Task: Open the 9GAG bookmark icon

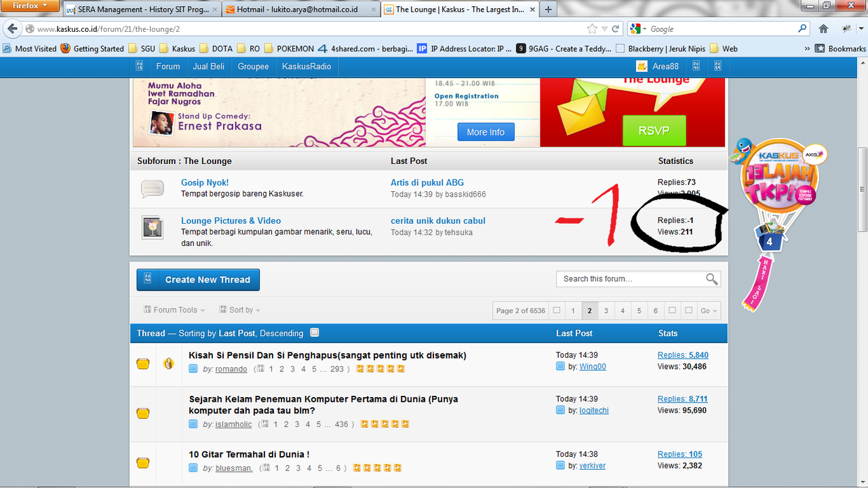Action: [521, 49]
